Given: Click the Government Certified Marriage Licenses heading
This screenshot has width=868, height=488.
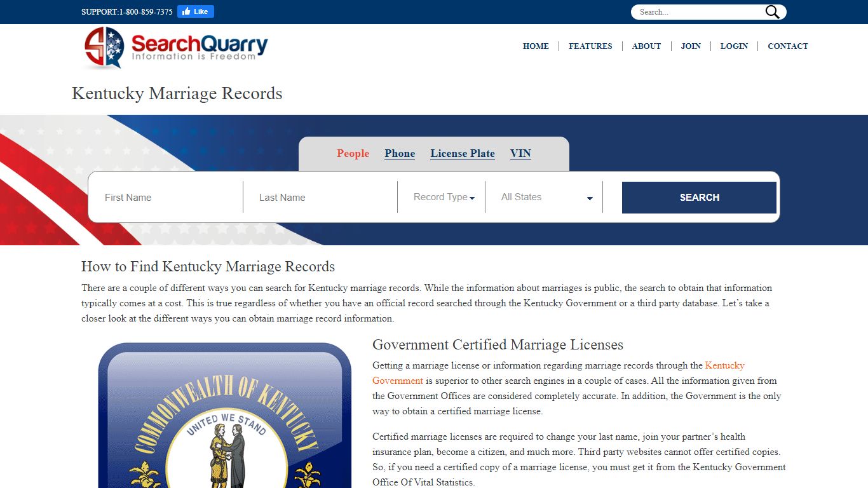Looking at the screenshot, I should pyautogui.click(x=498, y=344).
